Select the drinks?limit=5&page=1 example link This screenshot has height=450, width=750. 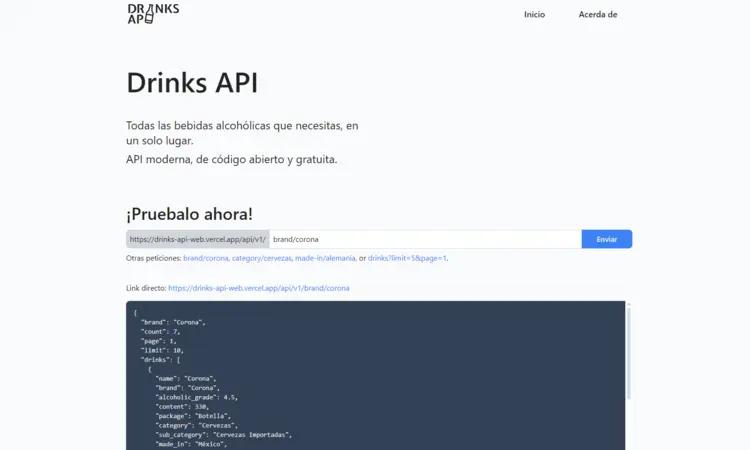407,258
